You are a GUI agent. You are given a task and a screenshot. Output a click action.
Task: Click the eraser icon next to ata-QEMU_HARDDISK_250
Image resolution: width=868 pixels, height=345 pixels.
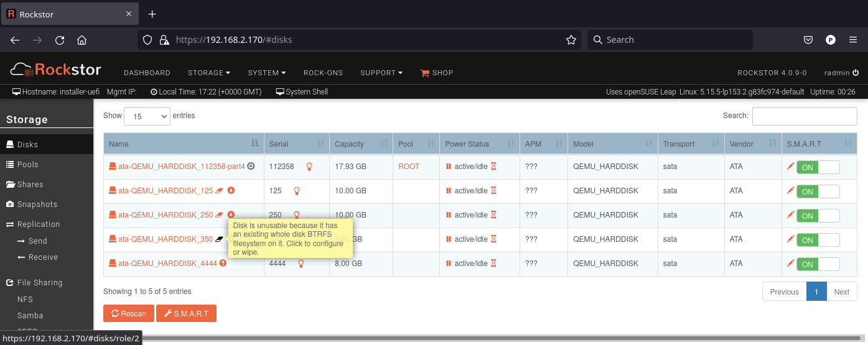(220, 215)
